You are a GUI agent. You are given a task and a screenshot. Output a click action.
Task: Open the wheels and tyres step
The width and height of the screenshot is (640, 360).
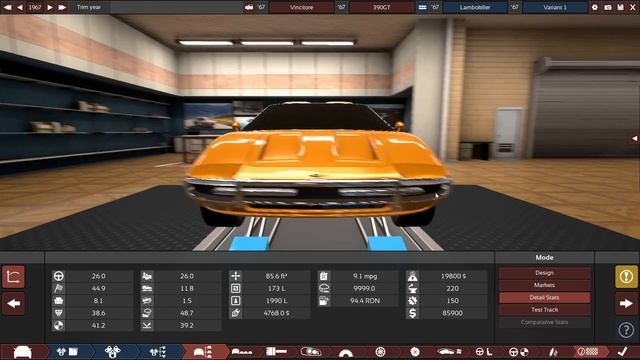pyautogui.click(x=380, y=351)
